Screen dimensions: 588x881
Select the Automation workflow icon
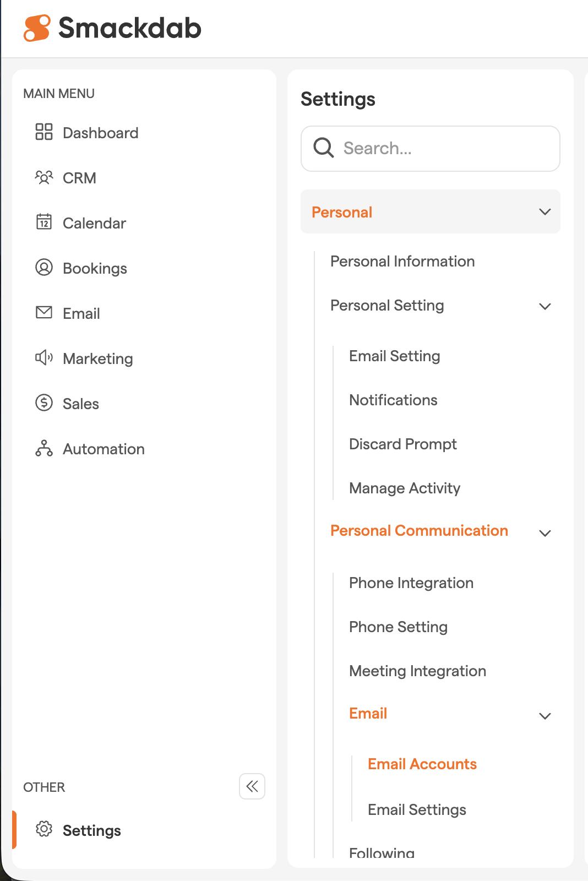[x=44, y=449]
